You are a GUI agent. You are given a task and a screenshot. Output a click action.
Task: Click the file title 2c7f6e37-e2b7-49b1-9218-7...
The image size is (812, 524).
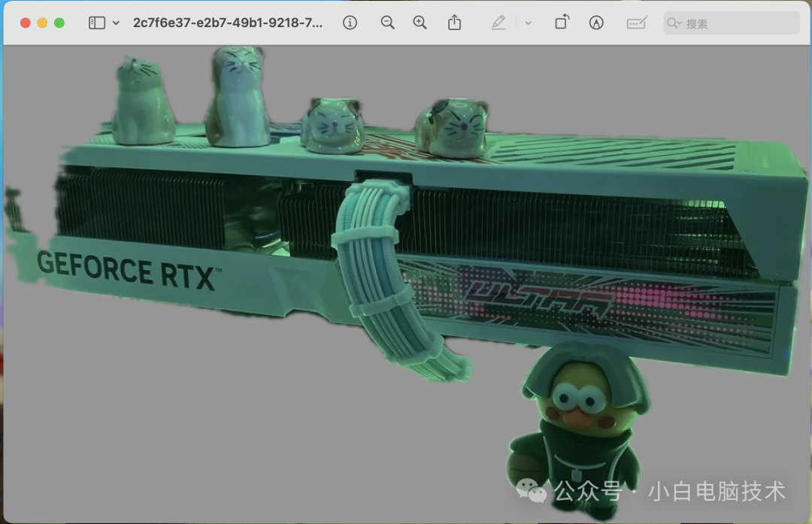[228, 23]
